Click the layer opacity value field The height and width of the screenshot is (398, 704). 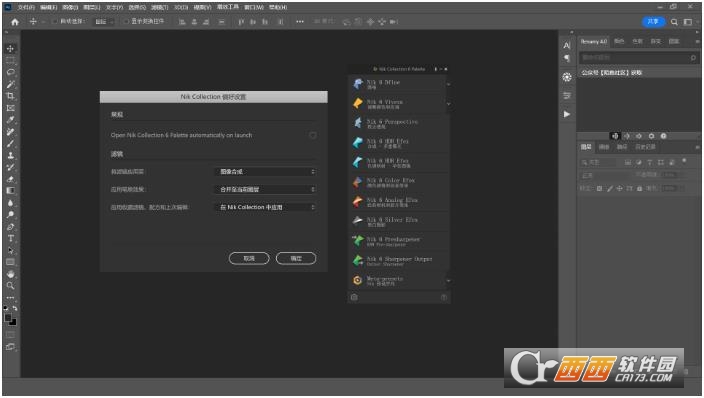[x=670, y=175]
